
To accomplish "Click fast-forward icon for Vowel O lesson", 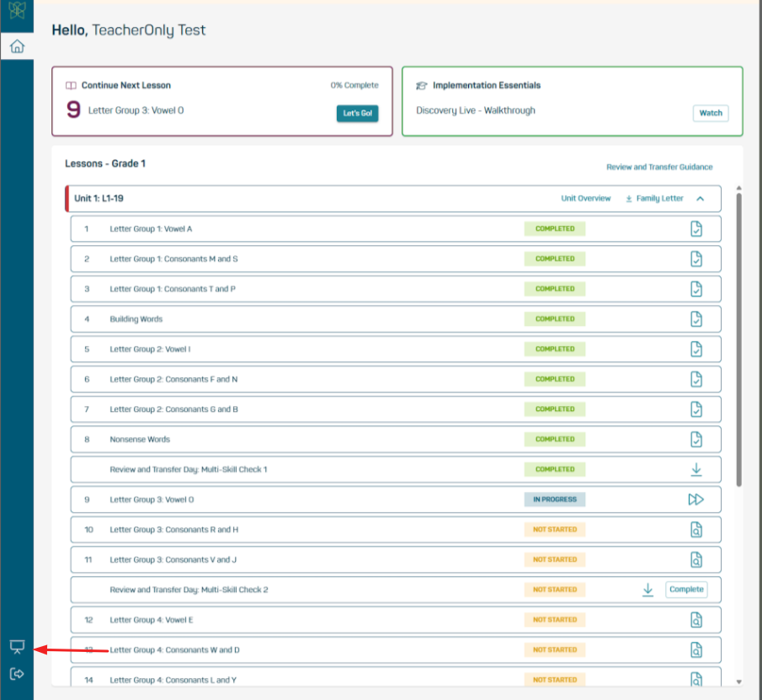I will click(695, 500).
